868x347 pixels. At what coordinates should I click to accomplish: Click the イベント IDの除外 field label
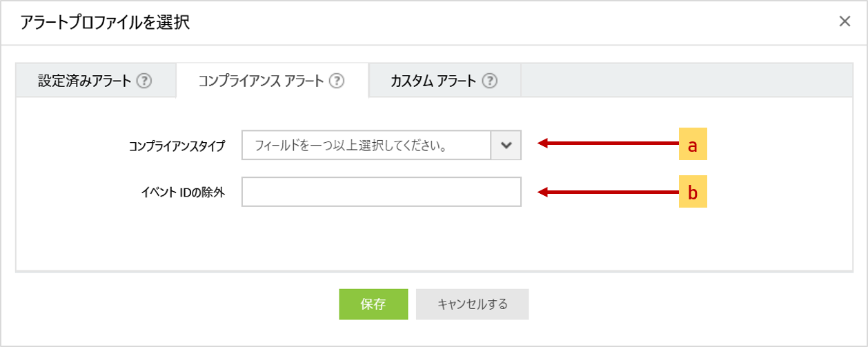(x=182, y=192)
